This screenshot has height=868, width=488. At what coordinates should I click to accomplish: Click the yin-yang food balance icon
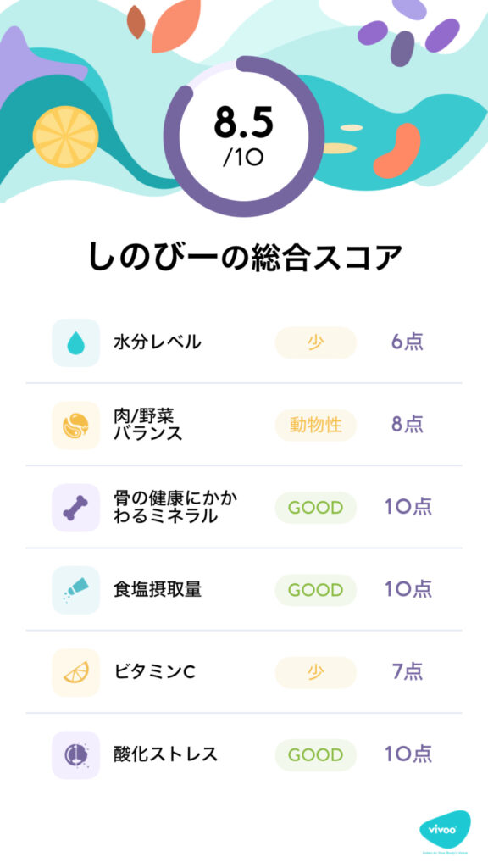[75, 425]
